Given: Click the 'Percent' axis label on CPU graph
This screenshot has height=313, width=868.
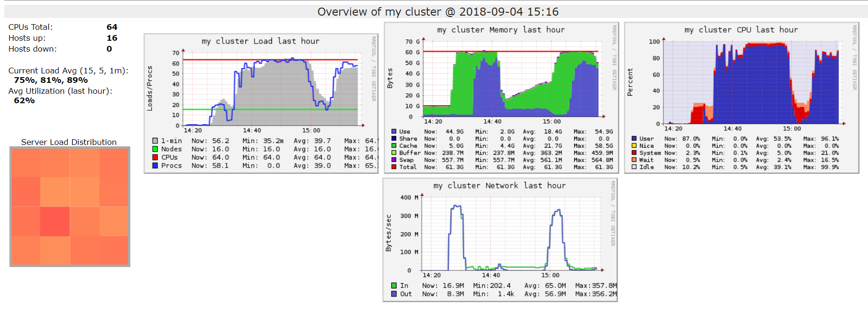Looking at the screenshot, I should 630,82.
